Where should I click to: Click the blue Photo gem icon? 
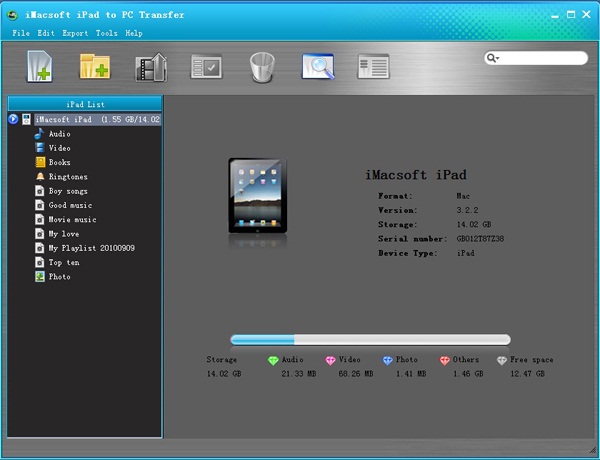(x=388, y=360)
